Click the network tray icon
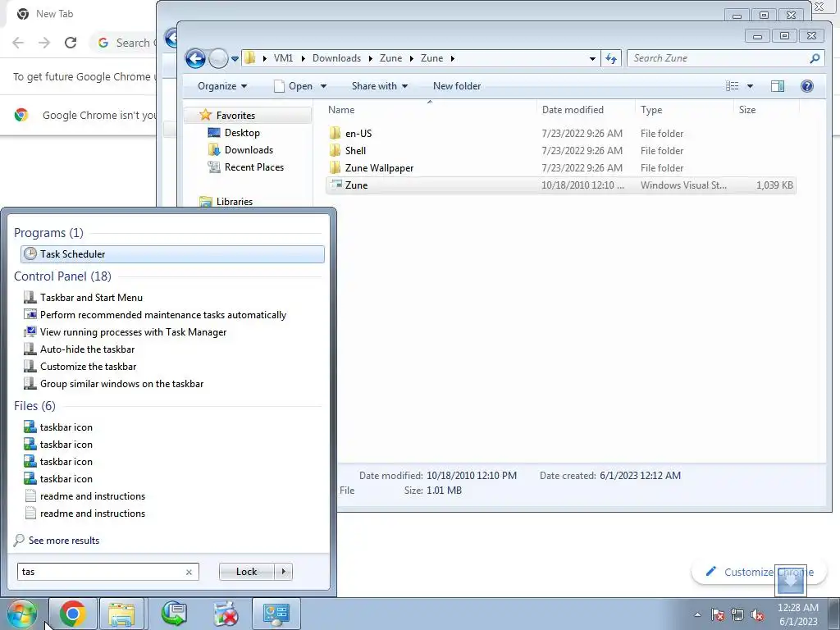The image size is (840, 630). [x=737, y=614]
